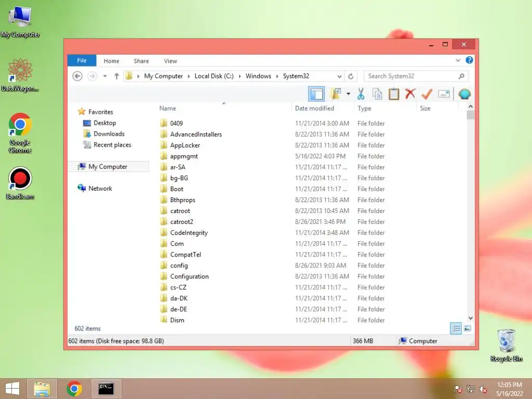
Task: Open the recent locations dropdown arrow
Action: pyautogui.click(x=105, y=76)
